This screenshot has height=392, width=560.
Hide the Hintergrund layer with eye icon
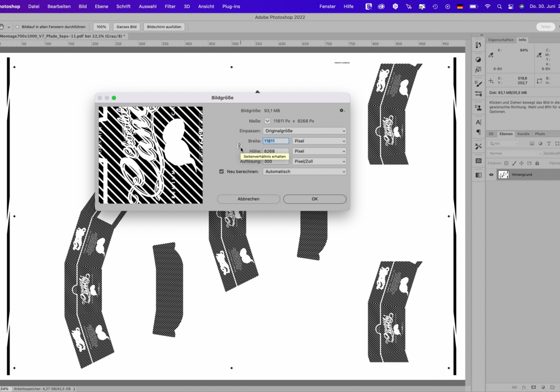[x=491, y=175]
